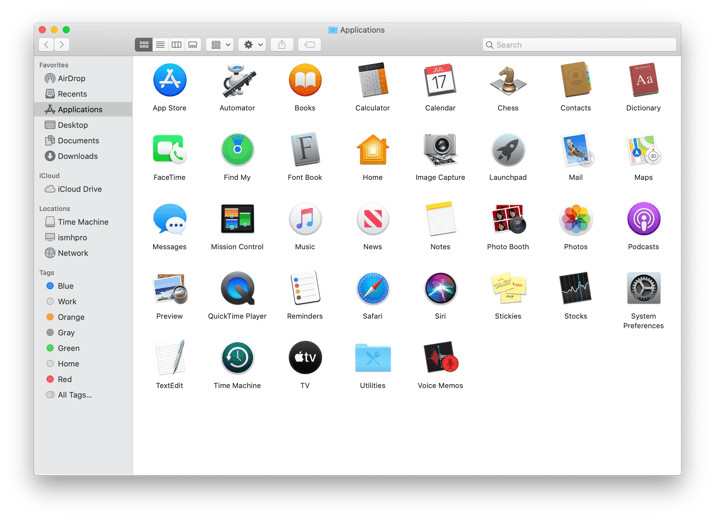This screenshot has width=715, height=520.
Task: Select AirDrop in the sidebar
Action: click(83, 78)
